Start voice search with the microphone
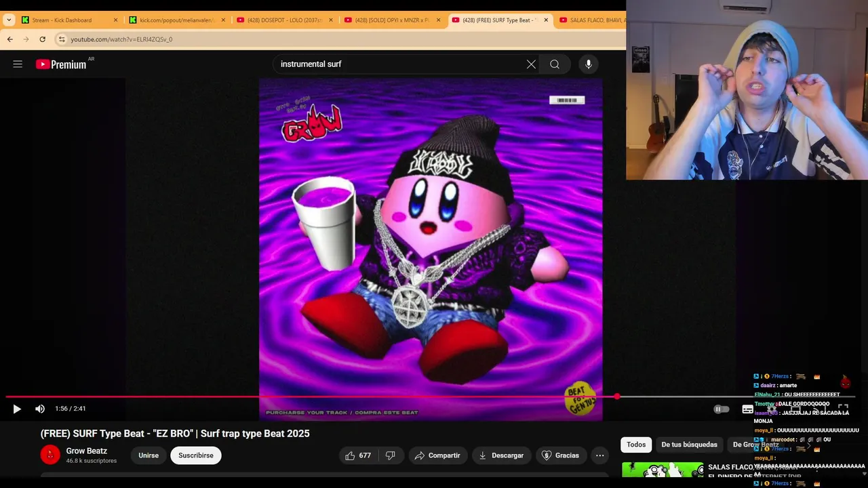868x488 pixels. pos(589,64)
